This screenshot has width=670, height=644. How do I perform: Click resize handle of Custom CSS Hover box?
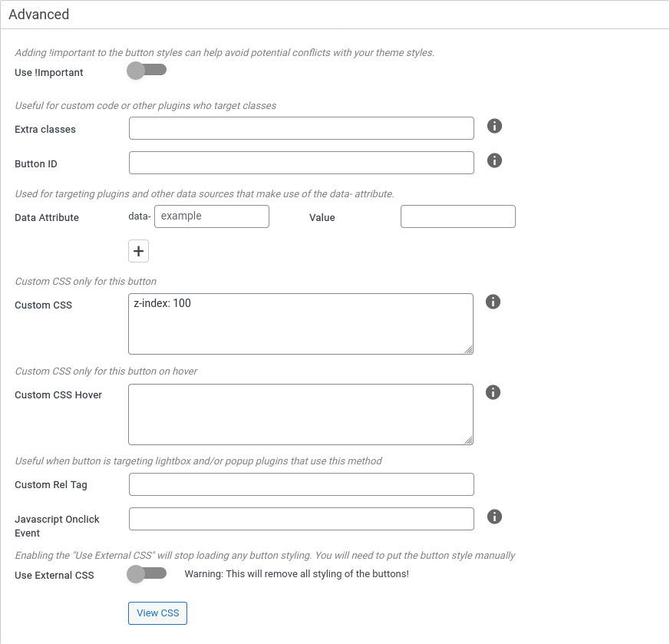coord(468,440)
